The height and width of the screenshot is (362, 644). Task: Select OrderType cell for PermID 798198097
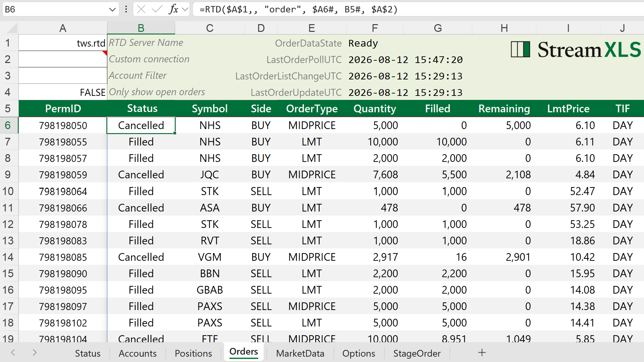point(312,306)
